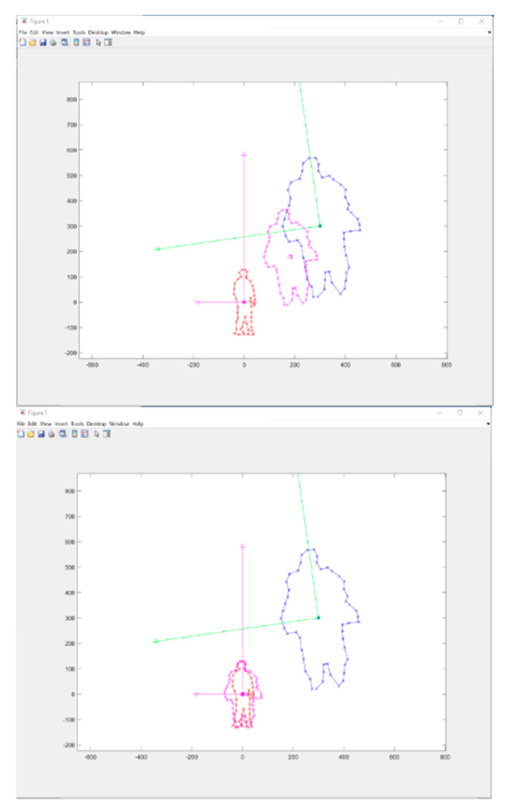Print the figure from the upper window toolbar
The height and width of the screenshot is (812, 506).
coord(53,43)
